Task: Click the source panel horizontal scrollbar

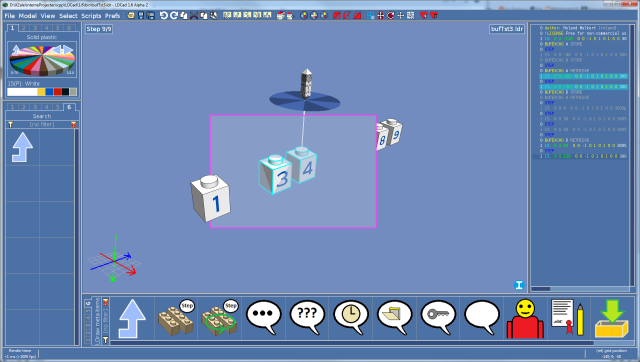Action: [x=580, y=289]
